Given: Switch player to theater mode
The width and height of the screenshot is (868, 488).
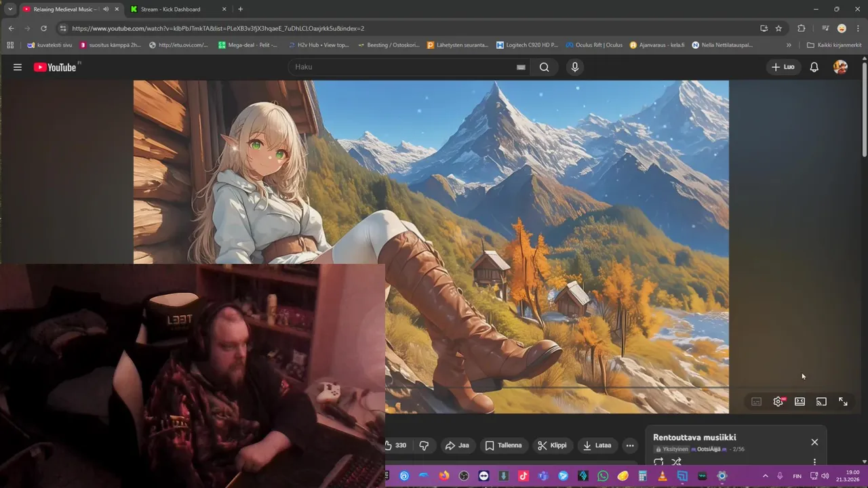Looking at the screenshot, I should pos(800,401).
